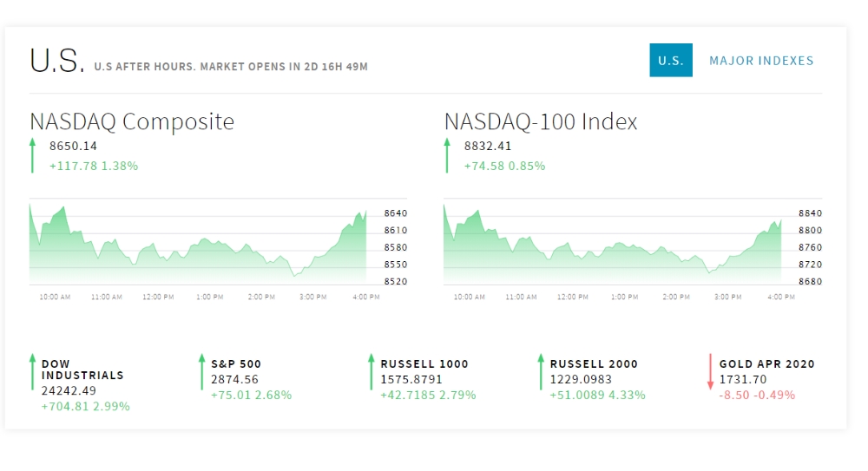
Task: Select the Russell 1000 value 1575.8791
Action: (x=411, y=380)
